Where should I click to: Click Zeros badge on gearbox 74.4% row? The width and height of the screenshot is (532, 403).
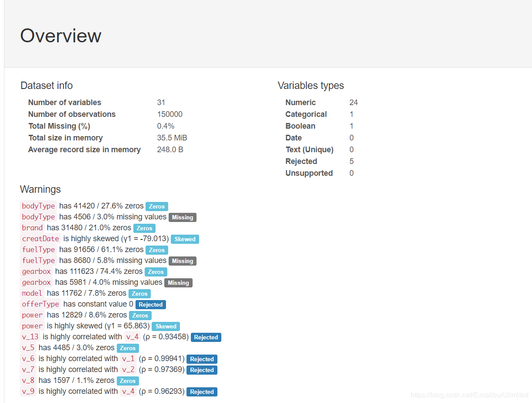(156, 272)
